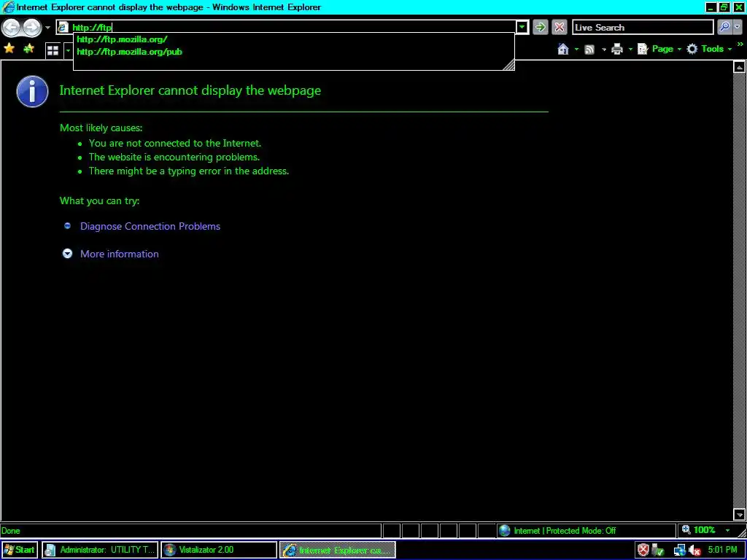This screenshot has height=560, width=747.
Task: Click the scroll up arrow of the scrollbar
Action: coord(740,67)
